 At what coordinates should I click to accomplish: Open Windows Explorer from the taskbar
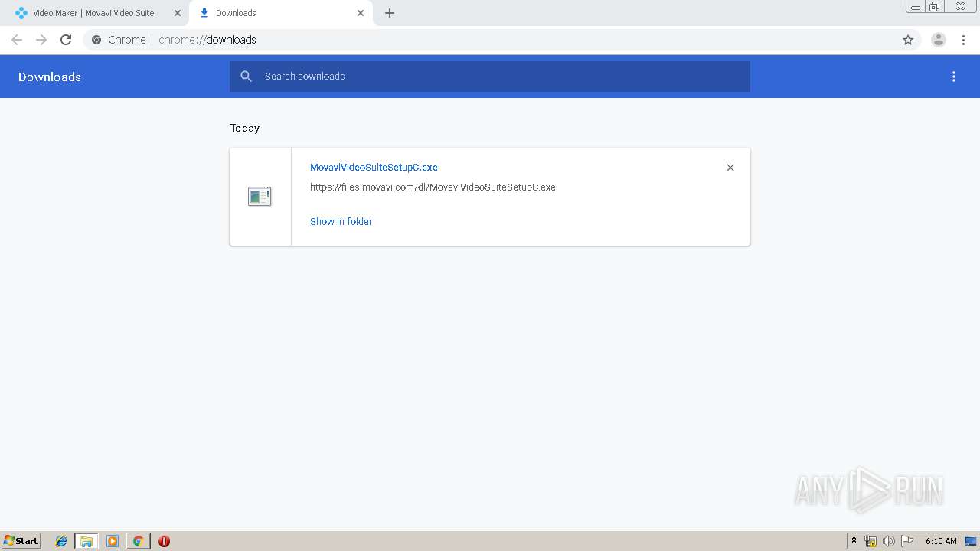87,541
